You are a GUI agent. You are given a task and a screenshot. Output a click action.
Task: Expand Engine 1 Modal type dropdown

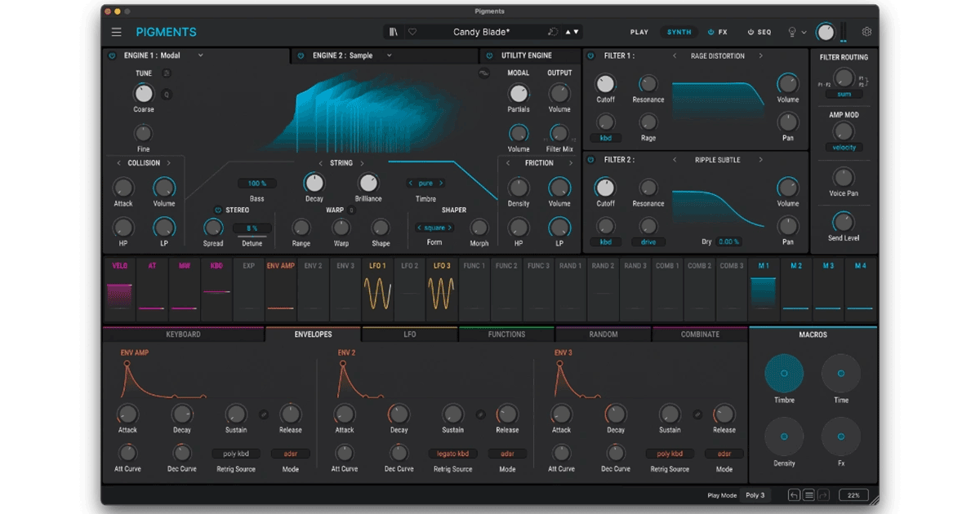[x=201, y=55]
